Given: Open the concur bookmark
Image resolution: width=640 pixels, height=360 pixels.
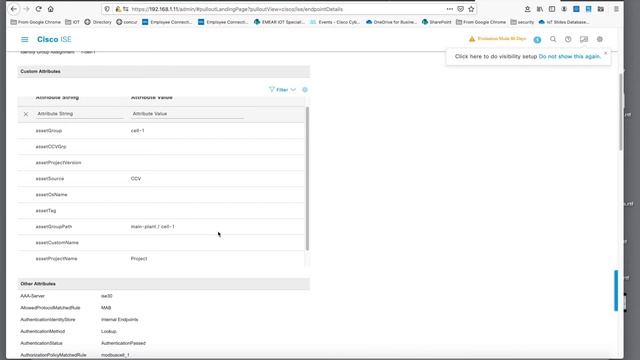Looking at the screenshot, I should (127, 22).
